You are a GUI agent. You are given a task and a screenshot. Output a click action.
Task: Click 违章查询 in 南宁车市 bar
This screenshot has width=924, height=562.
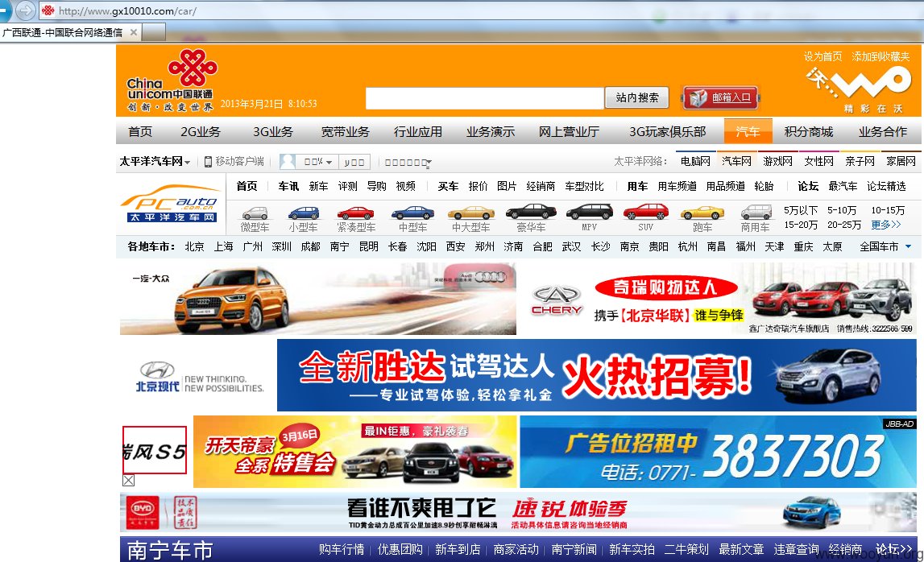[796, 550]
